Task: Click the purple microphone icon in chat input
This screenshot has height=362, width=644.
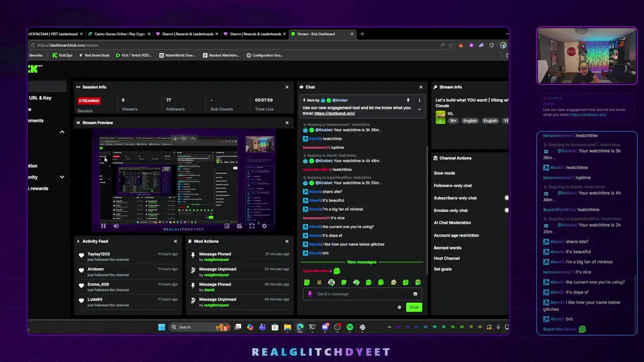Action: (x=310, y=294)
